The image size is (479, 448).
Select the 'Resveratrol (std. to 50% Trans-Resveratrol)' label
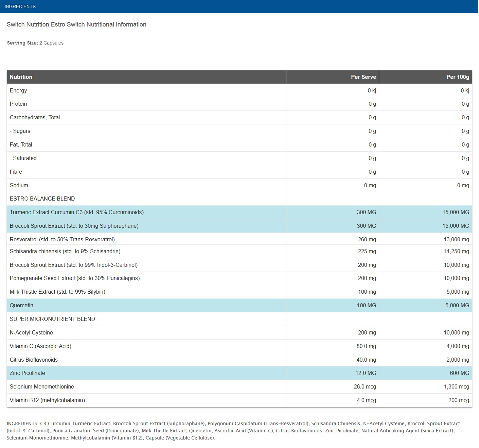coord(62,240)
